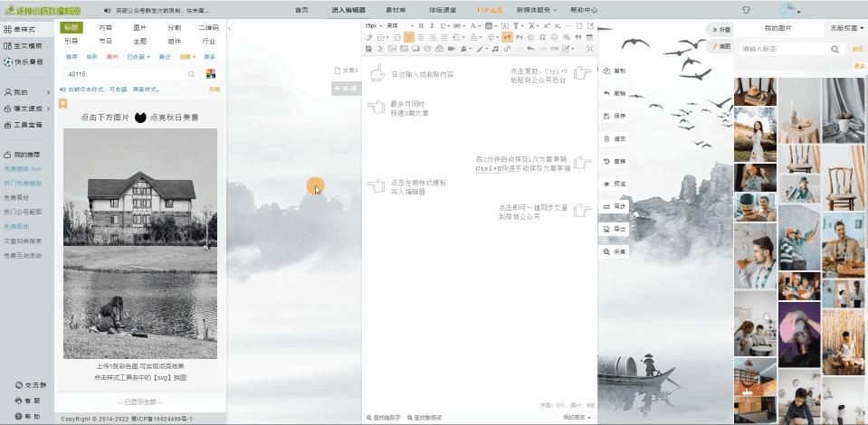
Task: Select 全文模板 in left sidebar
Action: (23, 46)
